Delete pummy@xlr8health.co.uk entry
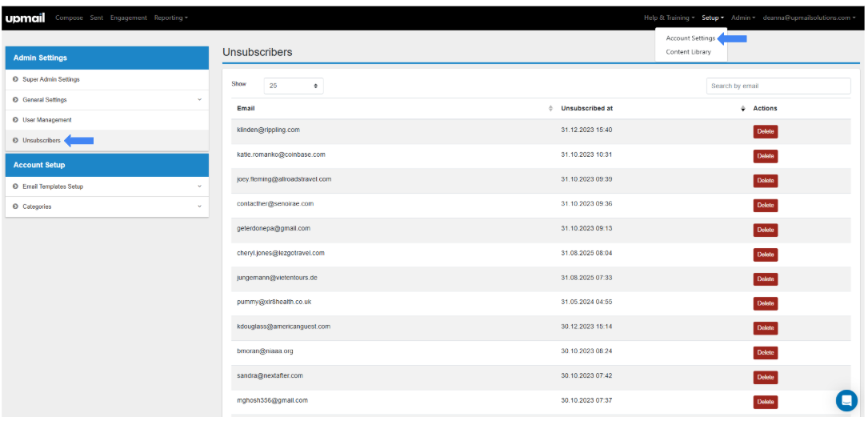Screen dimensions: 868x421 click(765, 303)
